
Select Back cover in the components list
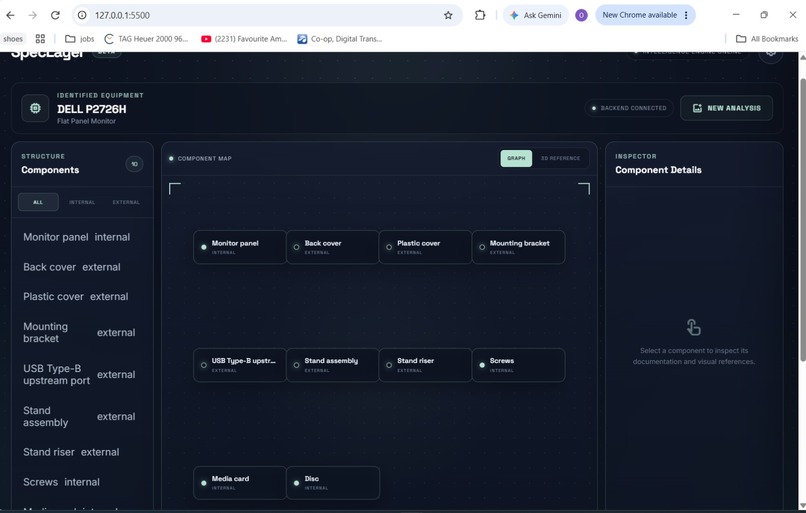(x=82, y=267)
